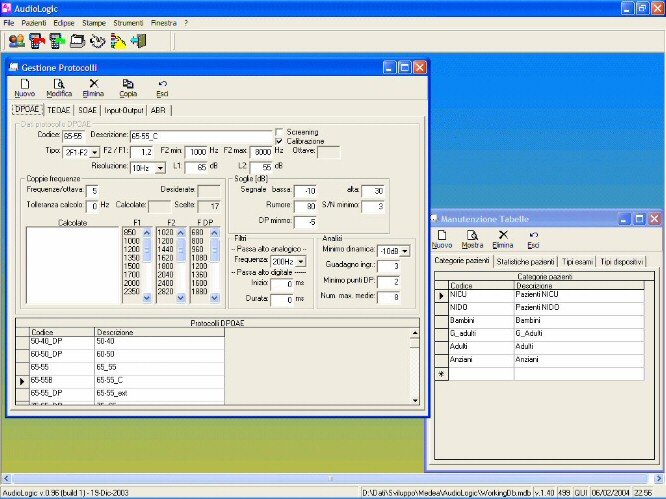Switch to the DPOAE tab
This screenshot has width=666, height=499.
point(27,109)
